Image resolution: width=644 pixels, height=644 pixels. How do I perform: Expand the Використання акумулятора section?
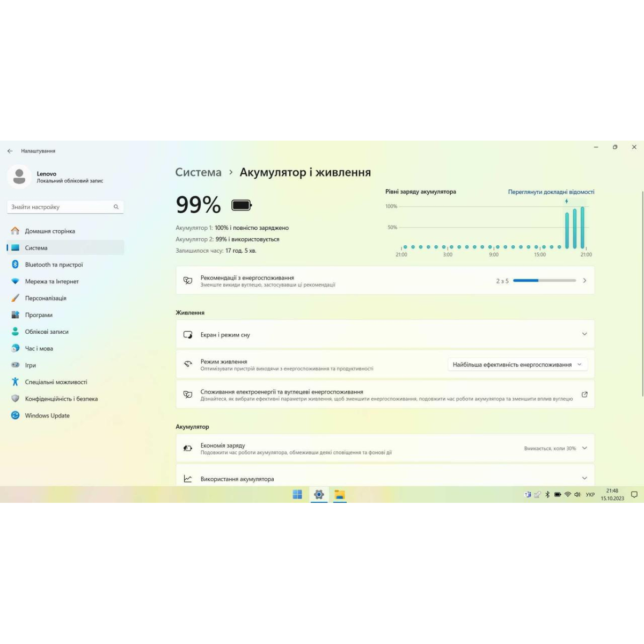coord(584,478)
